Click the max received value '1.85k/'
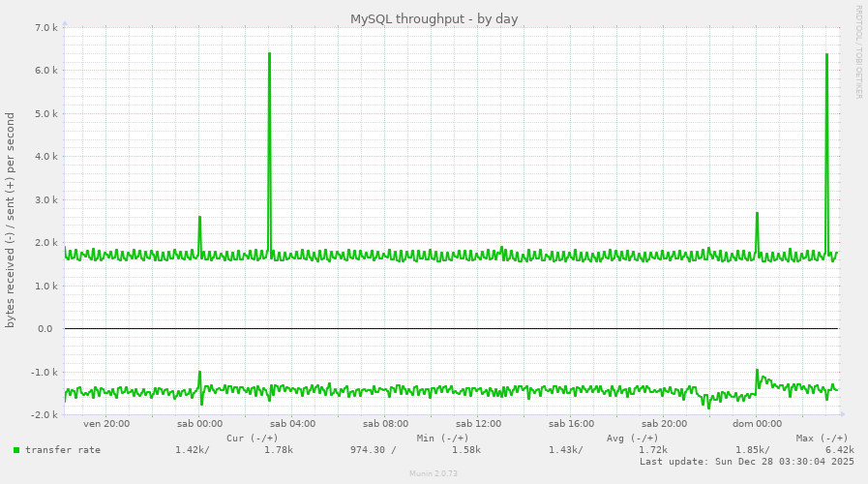868x484 pixels. [x=752, y=450]
